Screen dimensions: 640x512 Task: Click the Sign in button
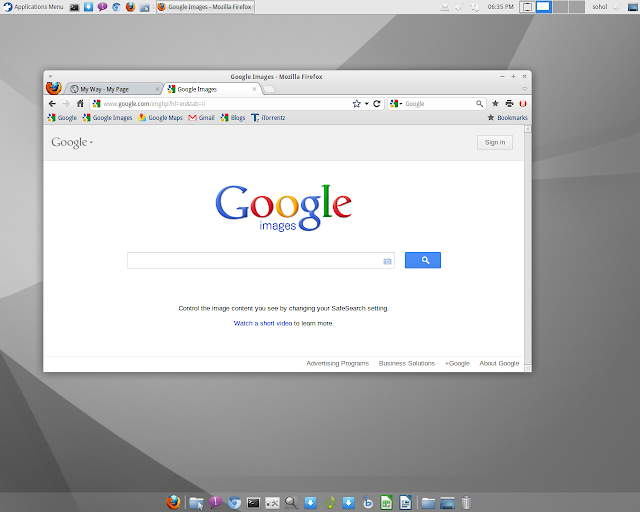[x=495, y=142]
